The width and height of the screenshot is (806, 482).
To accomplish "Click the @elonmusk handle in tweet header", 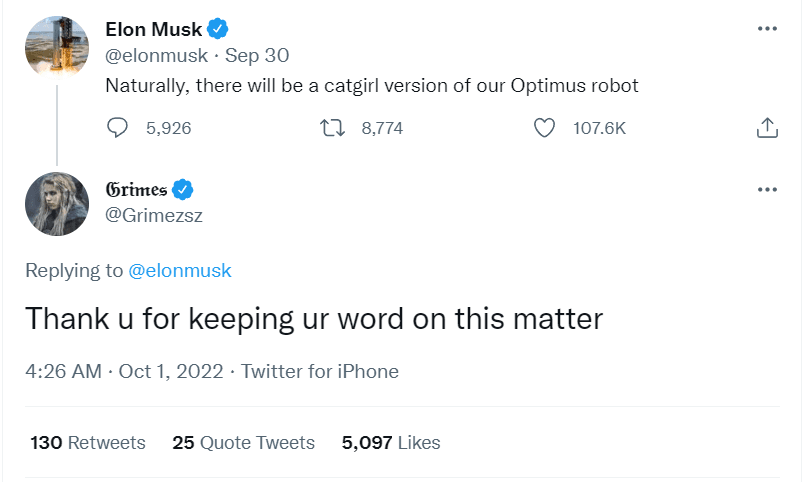I will (157, 57).
